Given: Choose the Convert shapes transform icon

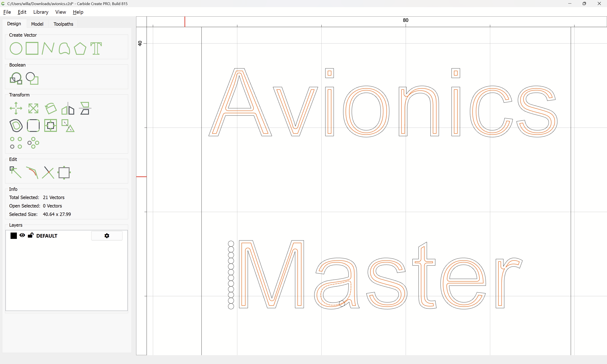Looking at the screenshot, I should point(68,126).
